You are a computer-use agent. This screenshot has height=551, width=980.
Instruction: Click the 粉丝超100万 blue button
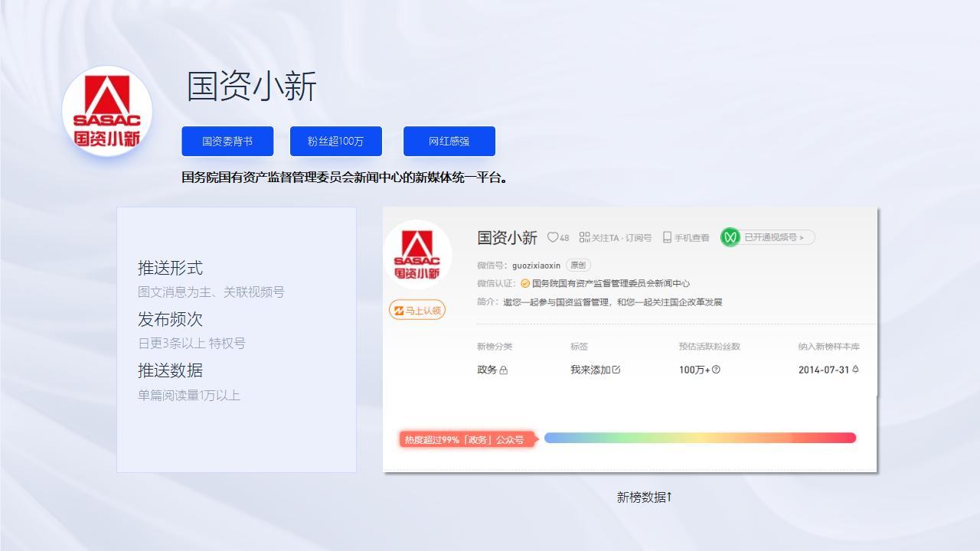[335, 142]
